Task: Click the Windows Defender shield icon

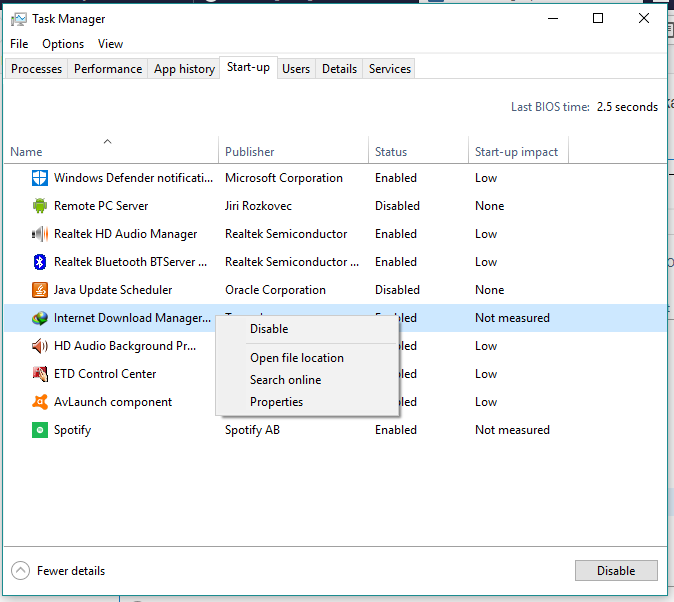Action: click(x=40, y=178)
